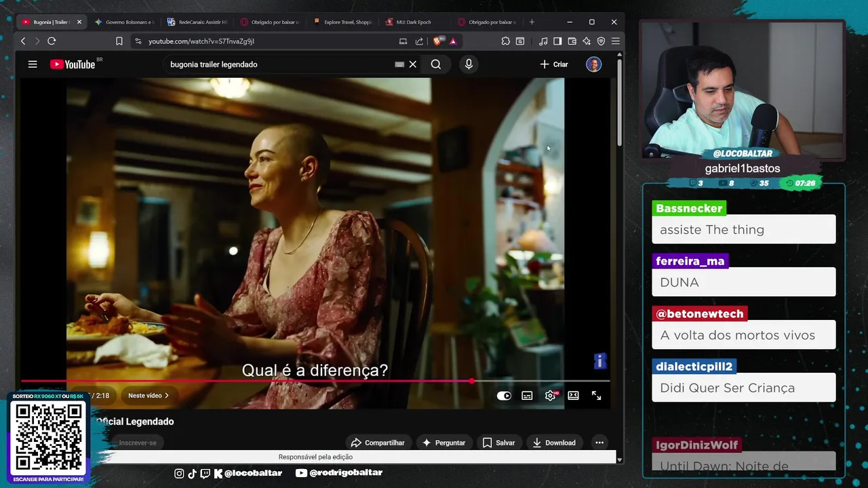Open the music note playlist icon

pos(543,41)
